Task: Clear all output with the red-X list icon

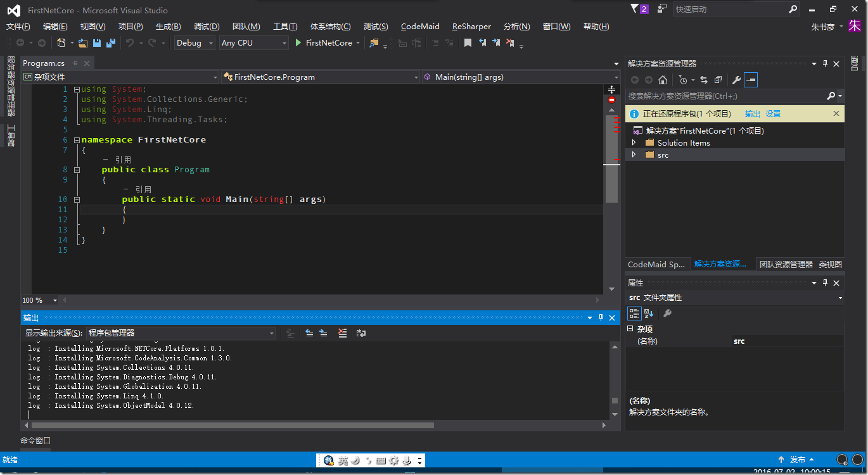Action: coord(342,333)
